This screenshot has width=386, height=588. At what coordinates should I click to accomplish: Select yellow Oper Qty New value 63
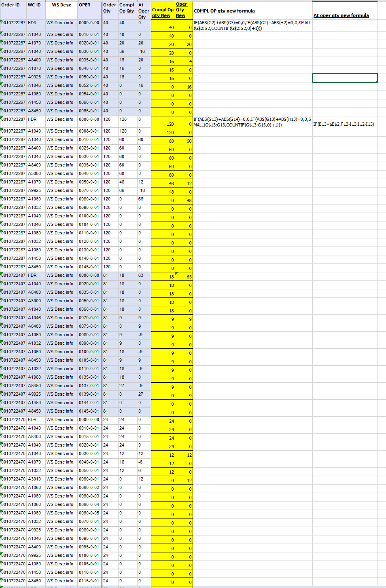click(184, 277)
